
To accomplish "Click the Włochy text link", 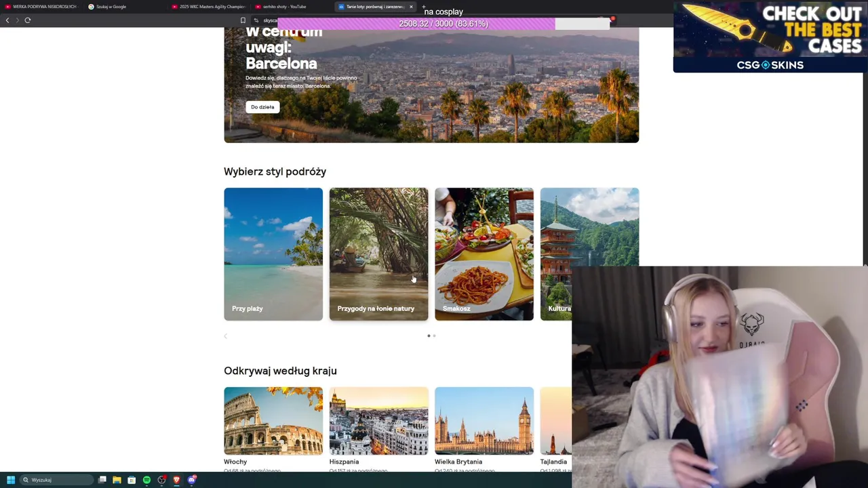I will coord(235,462).
